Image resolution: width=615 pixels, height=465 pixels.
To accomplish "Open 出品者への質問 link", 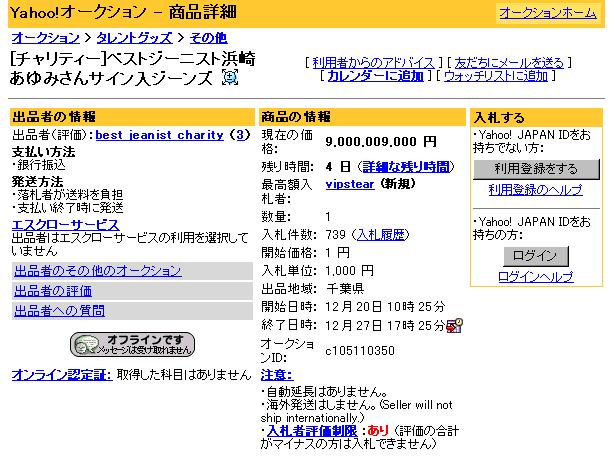I will pos(59,311).
